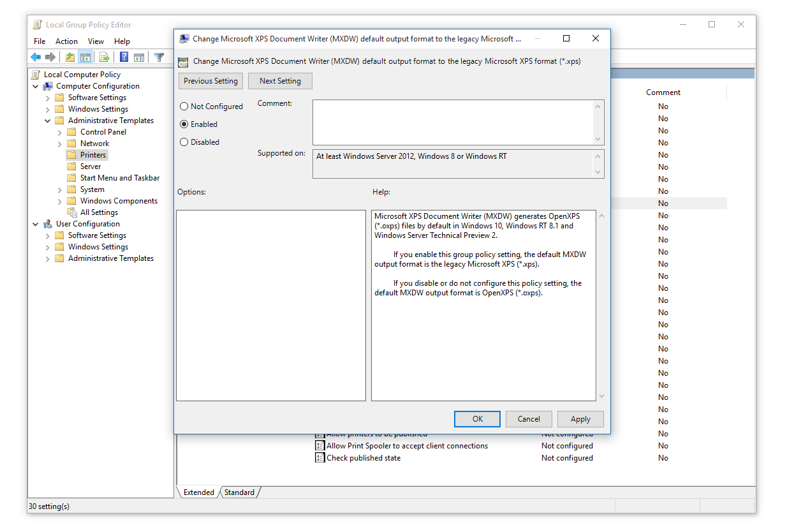Click the Comment box scrollbar down arrow
This screenshot has height=532, width=794.
coord(598,139)
